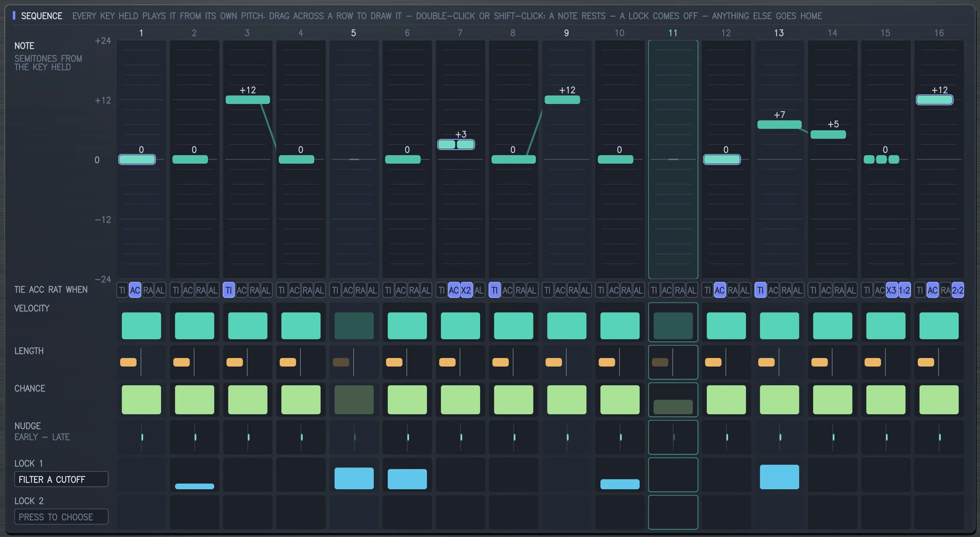Screen dimensions: 980x537
Task: Click the velocity block on step 1
Action: click(141, 326)
